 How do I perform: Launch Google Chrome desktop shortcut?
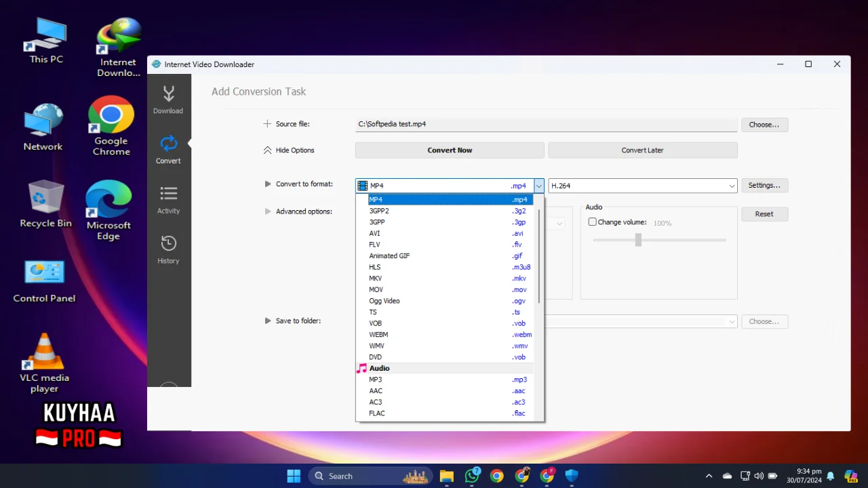111,126
